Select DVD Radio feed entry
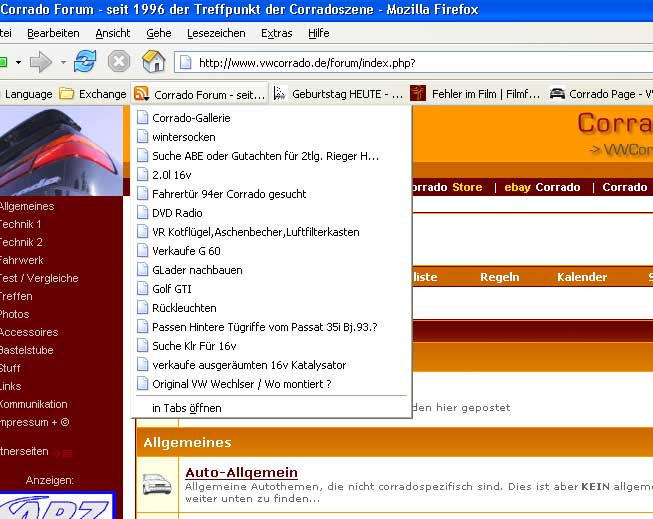Image resolution: width=653 pixels, height=519 pixels. tap(271, 213)
